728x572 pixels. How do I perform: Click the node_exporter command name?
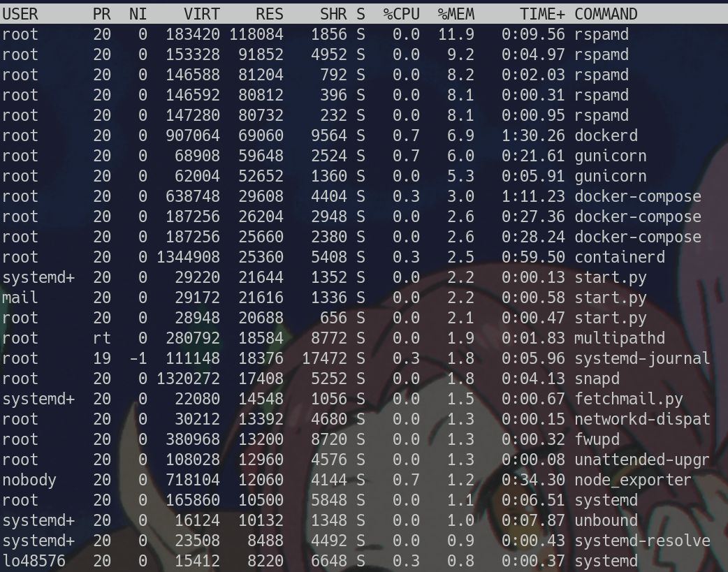(633, 480)
